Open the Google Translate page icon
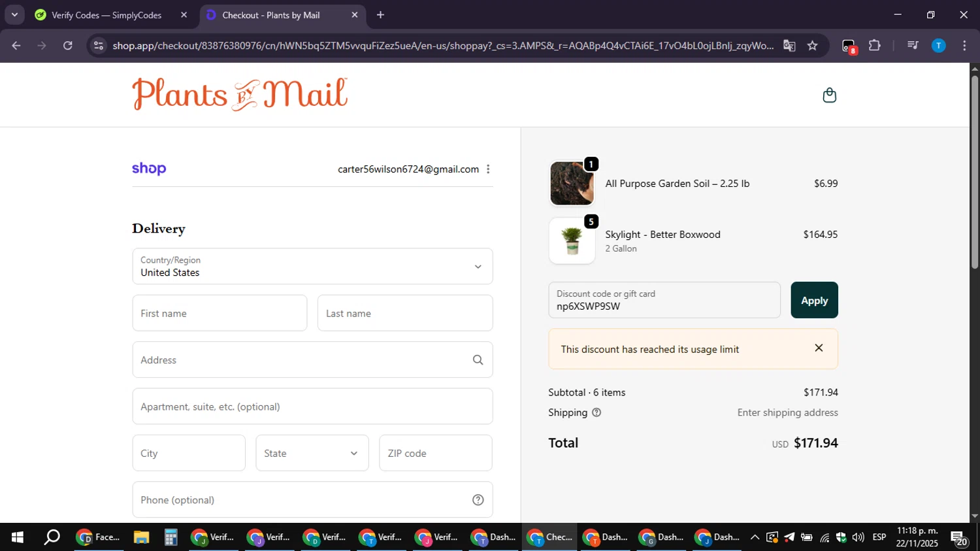This screenshot has height=551, width=980. tap(789, 46)
